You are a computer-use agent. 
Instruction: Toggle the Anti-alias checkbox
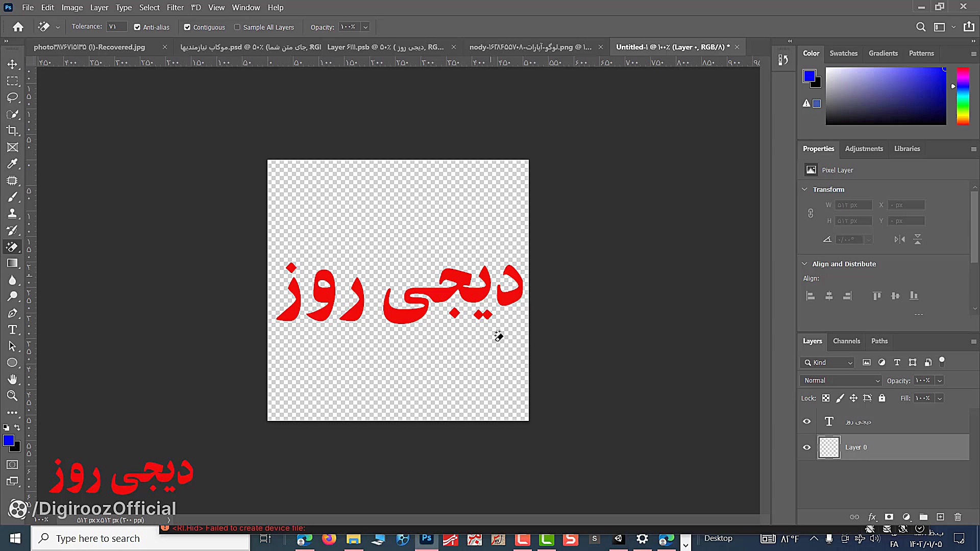point(137,27)
